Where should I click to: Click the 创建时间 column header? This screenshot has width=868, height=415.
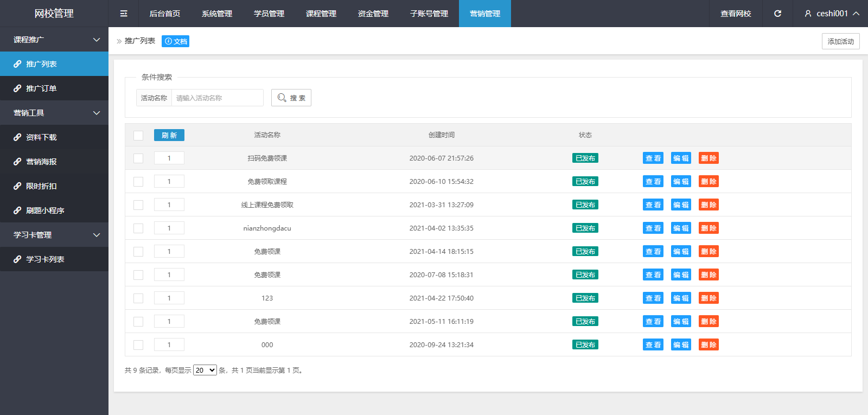tap(442, 135)
